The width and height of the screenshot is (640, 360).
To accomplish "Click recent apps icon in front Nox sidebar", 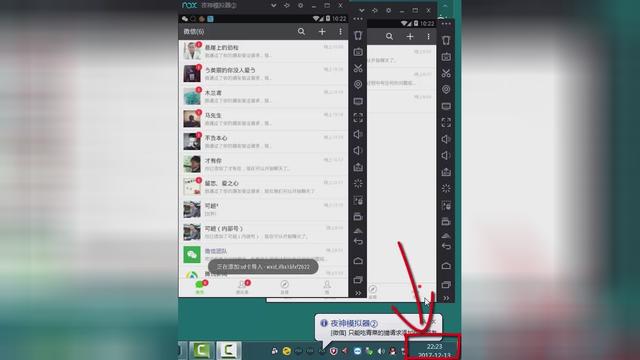I will (x=358, y=280).
